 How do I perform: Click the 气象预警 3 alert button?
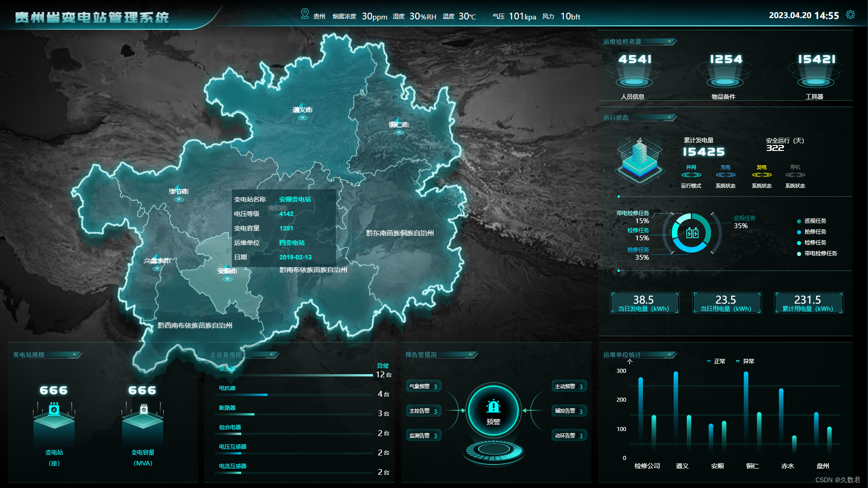423,386
